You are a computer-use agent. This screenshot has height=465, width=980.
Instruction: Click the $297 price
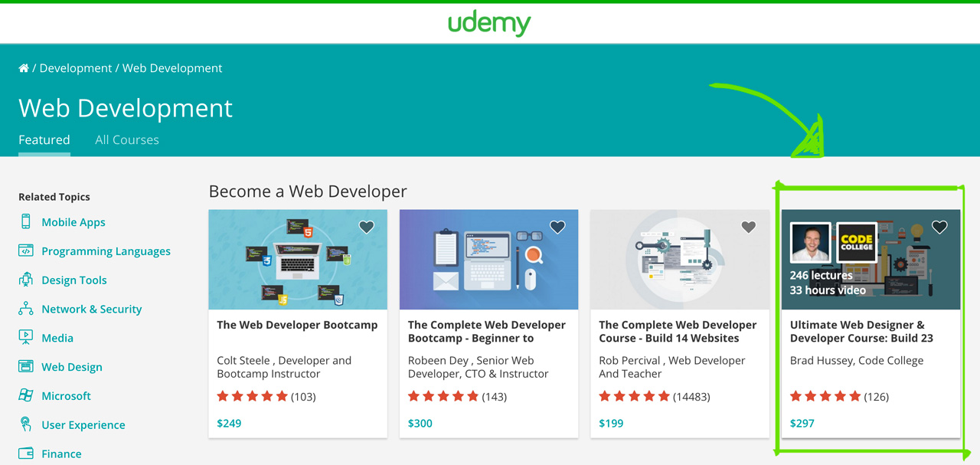[x=802, y=423]
